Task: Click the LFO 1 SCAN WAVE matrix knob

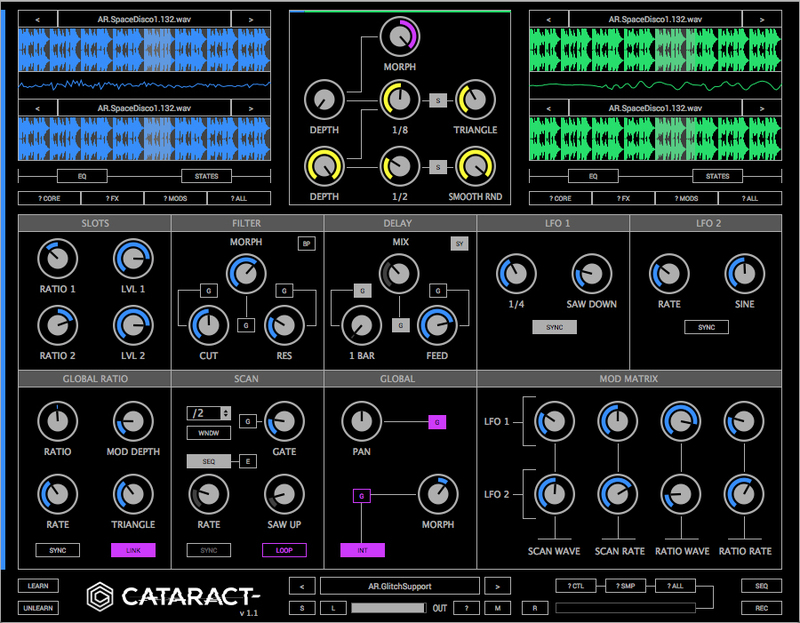Action: tap(555, 421)
